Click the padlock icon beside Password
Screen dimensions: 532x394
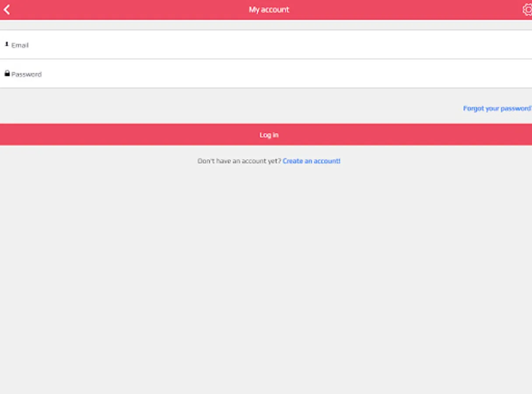7,74
